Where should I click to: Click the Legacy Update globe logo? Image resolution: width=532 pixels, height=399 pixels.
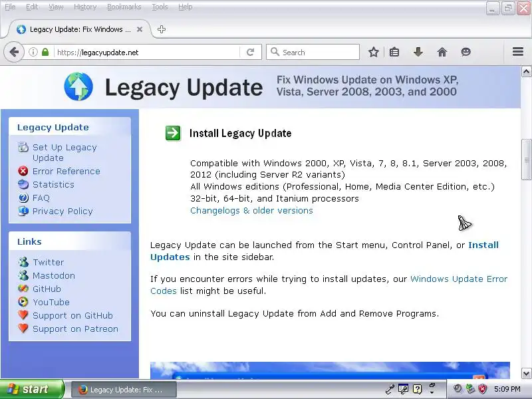coord(78,86)
